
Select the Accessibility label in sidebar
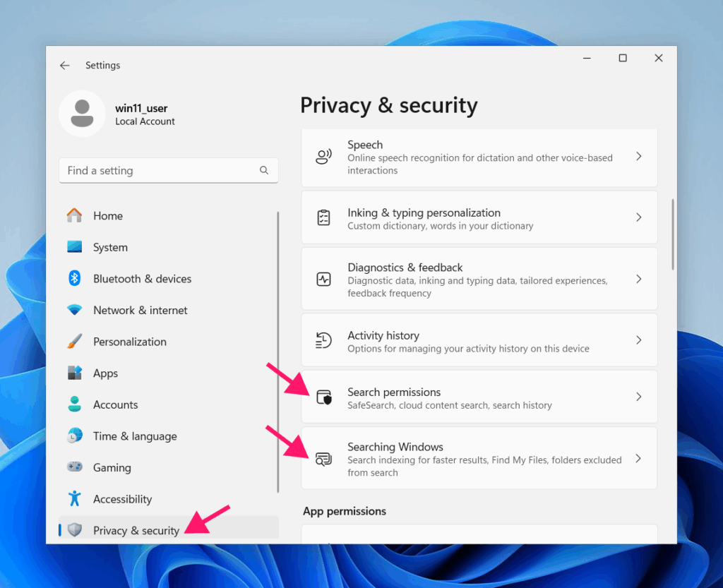(x=122, y=499)
